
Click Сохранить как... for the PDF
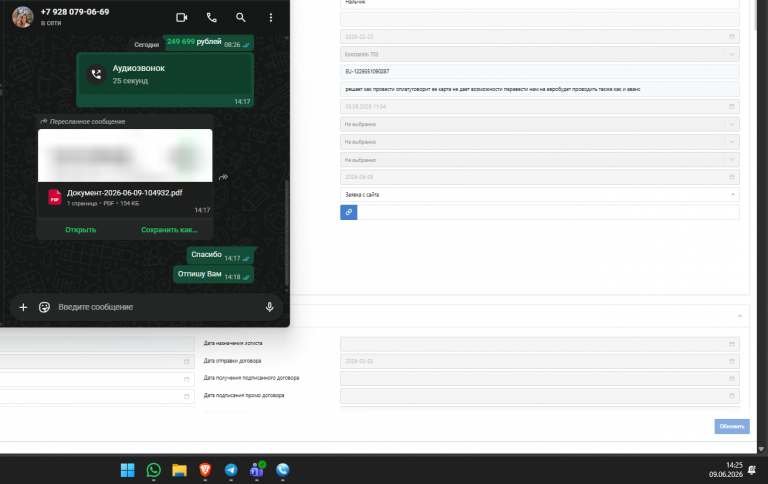tap(169, 230)
